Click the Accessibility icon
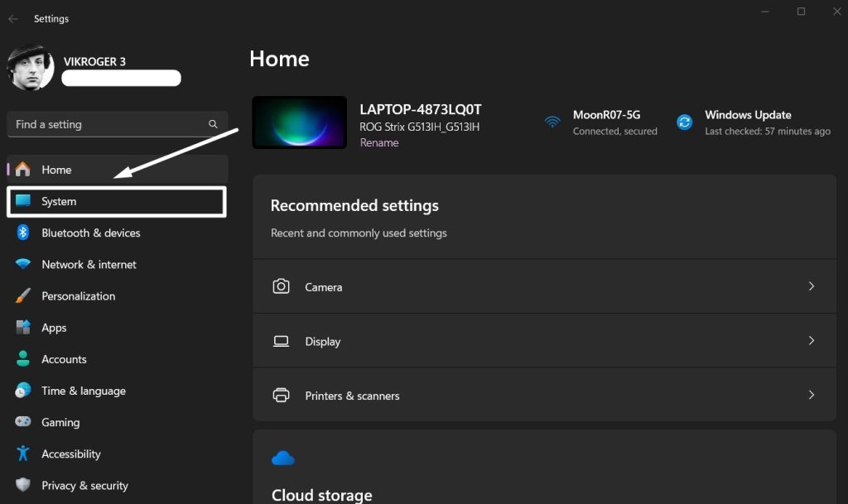Image resolution: width=848 pixels, height=504 pixels. (23, 454)
